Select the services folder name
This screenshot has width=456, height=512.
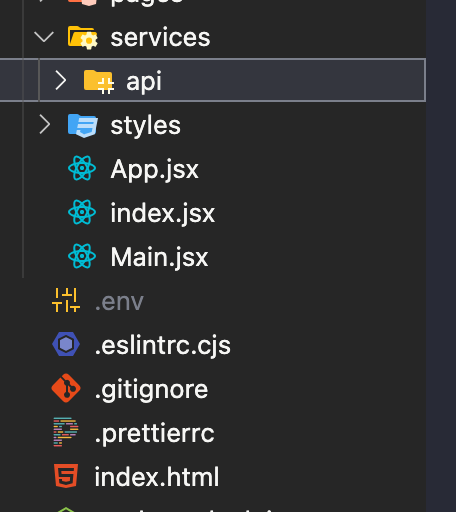coord(160,37)
